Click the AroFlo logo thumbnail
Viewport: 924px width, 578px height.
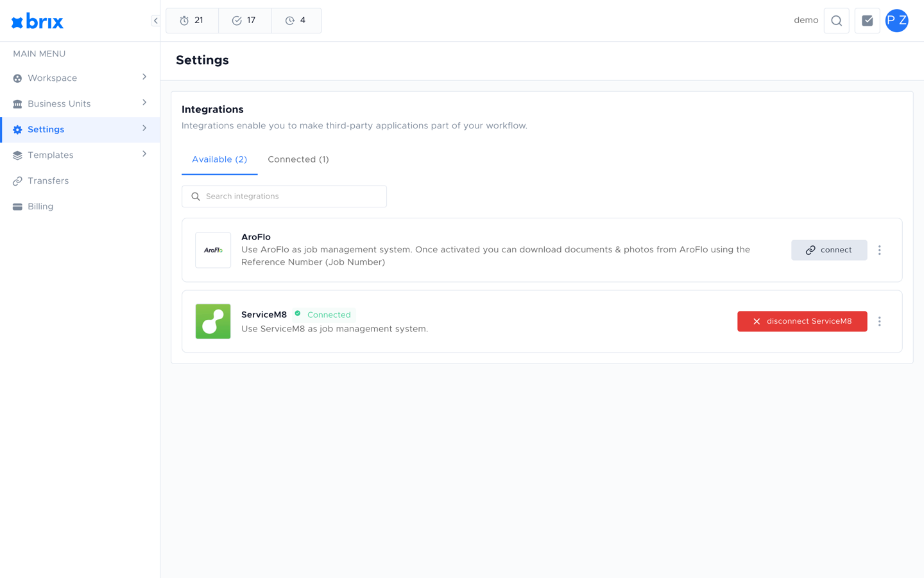click(213, 250)
